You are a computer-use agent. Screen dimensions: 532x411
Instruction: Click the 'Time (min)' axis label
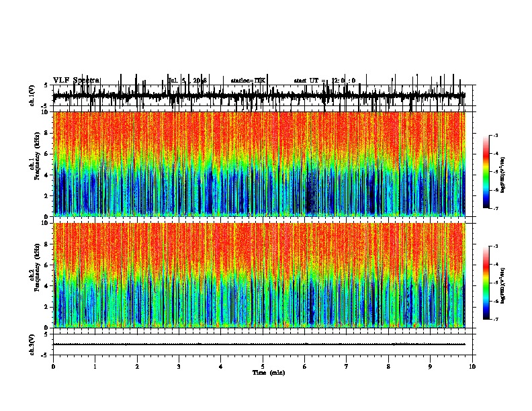click(269, 373)
